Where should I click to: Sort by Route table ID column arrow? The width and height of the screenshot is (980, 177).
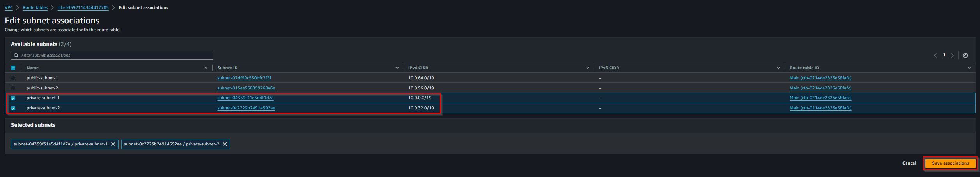(x=969, y=68)
